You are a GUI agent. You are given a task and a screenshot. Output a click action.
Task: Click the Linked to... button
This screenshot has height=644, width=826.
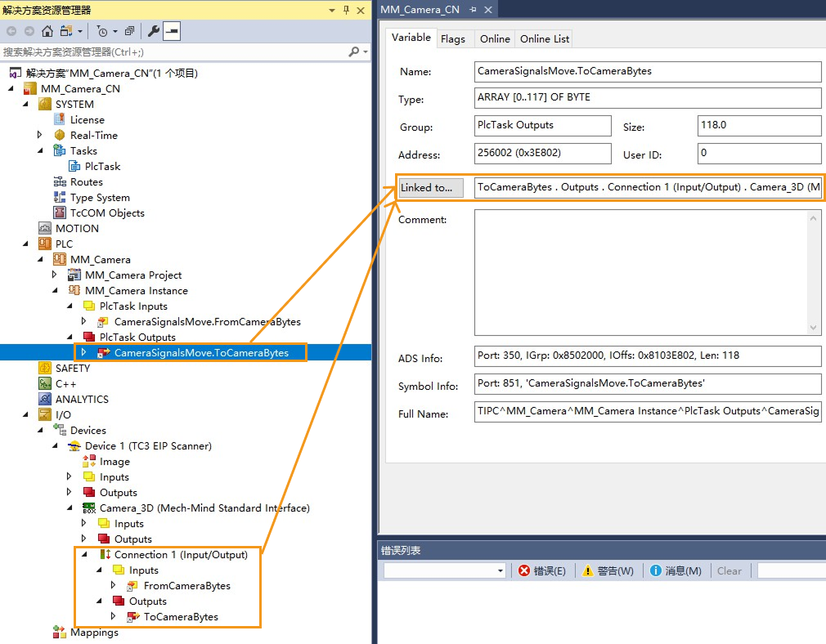pyautogui.click(x=429, y=187)
